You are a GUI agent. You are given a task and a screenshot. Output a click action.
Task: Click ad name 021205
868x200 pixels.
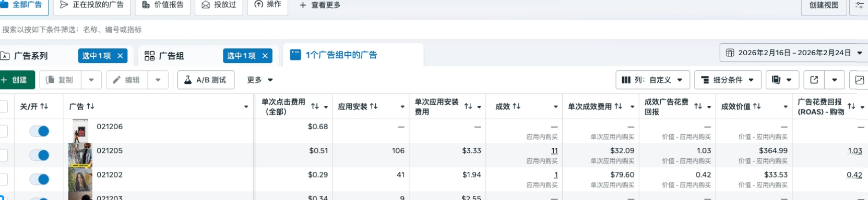pyautogui.click(x=110, y=151)
